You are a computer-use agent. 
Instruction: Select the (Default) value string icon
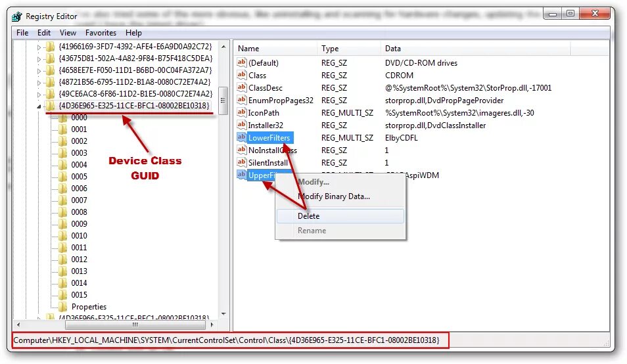pos(241,62)
